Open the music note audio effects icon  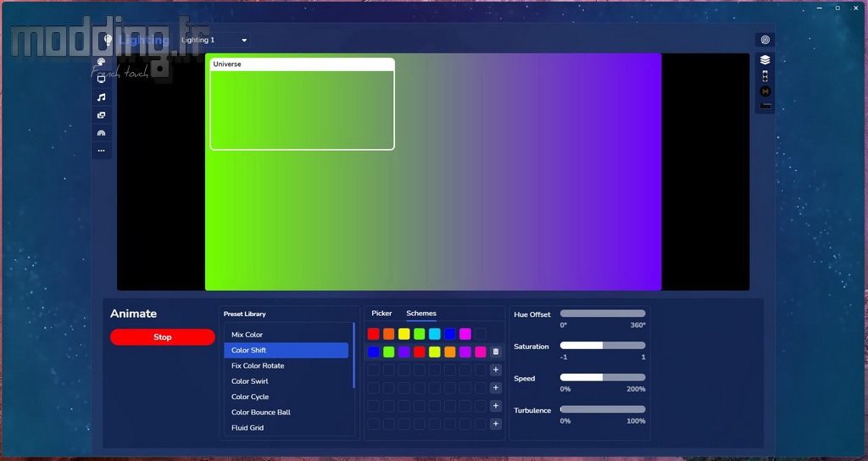102,97
